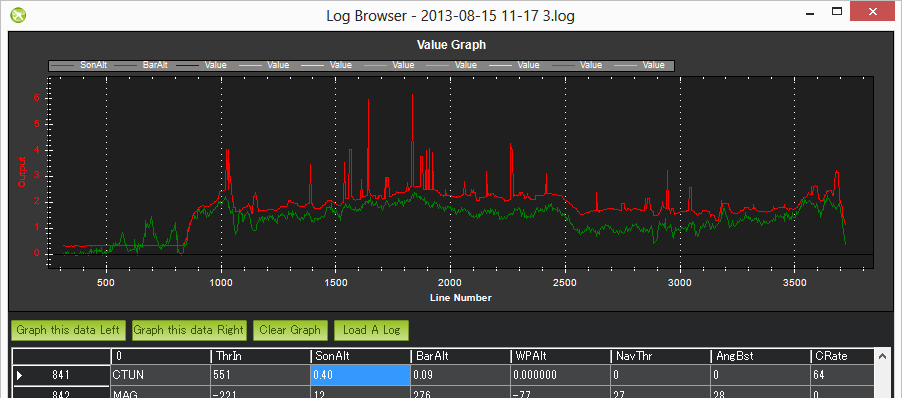
Task: Maximize the Log Browser window
Action: coord(837,12)
